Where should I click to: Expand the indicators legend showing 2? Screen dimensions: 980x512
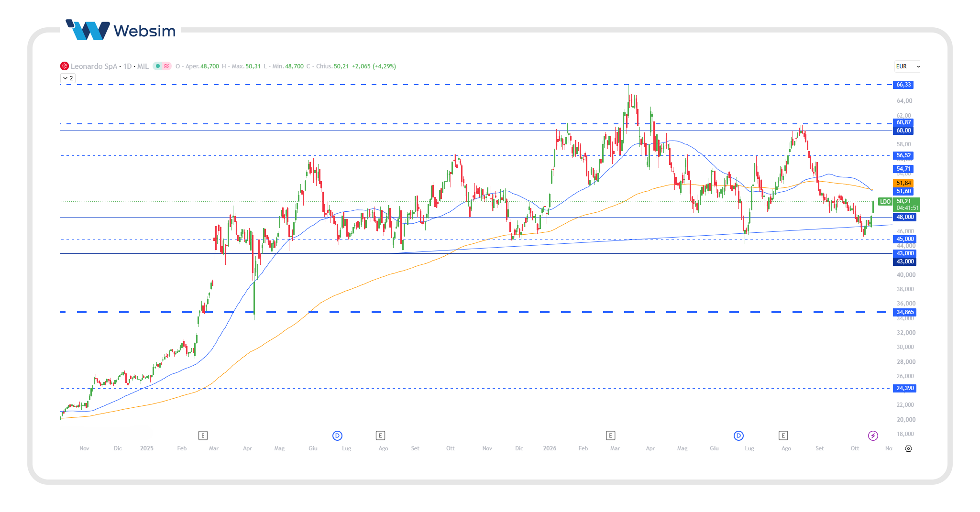(x=68, y=78)
